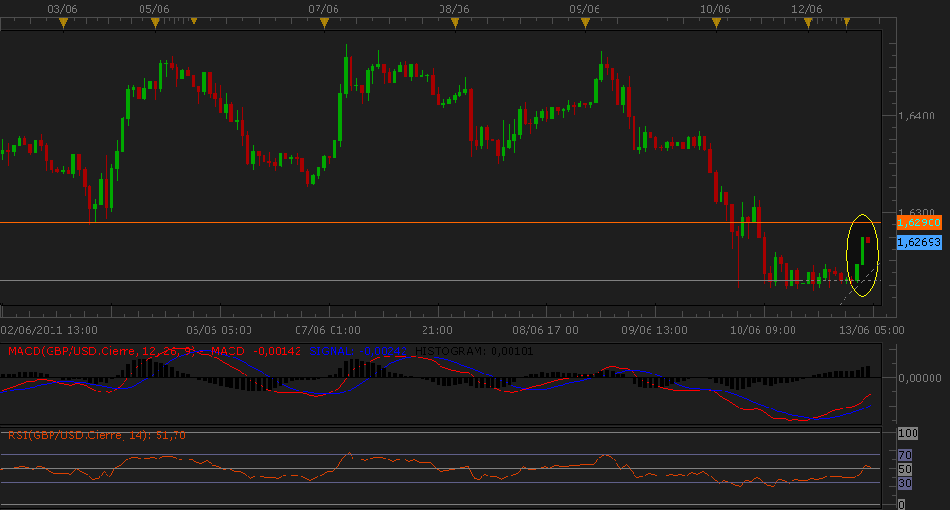Click the blue 1,62693 current price tag
This screenshot has width=950, height=510.
[x=918, y=242]
